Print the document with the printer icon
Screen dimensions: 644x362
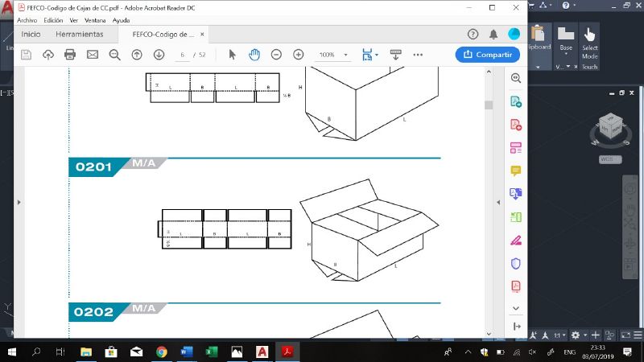(x=70, y=55)
